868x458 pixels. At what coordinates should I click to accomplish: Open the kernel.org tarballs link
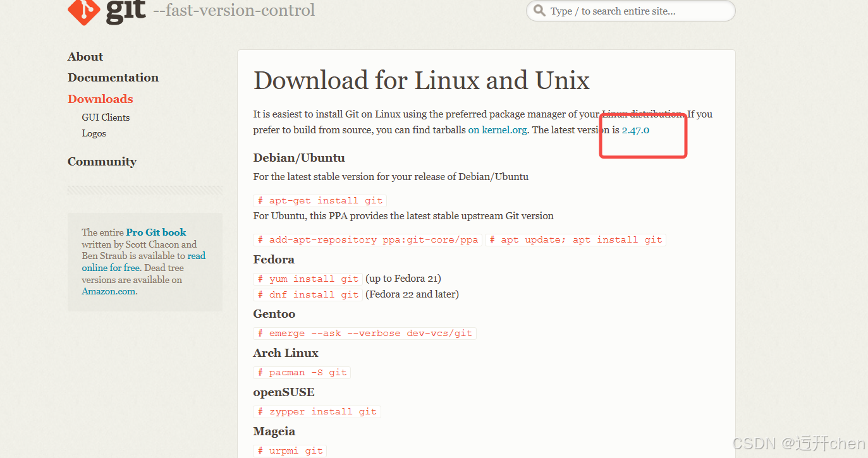point(497,130)
